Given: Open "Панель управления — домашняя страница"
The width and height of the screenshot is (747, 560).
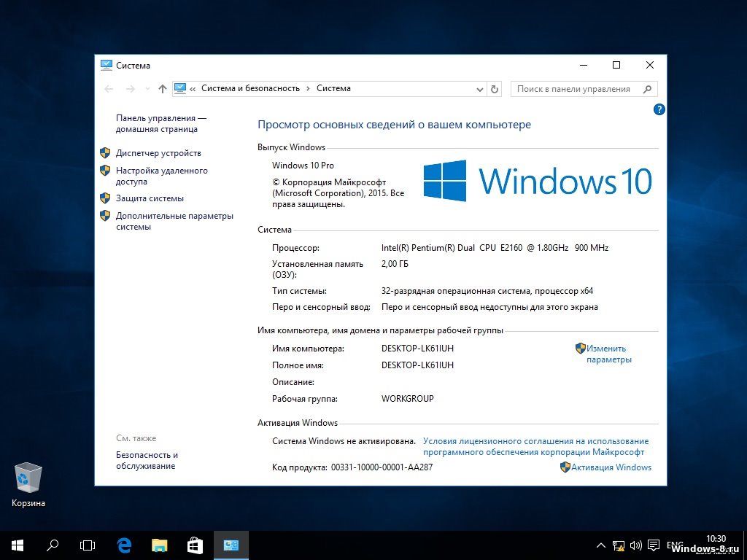Looking at the screenshot, I should coord(161,123).
